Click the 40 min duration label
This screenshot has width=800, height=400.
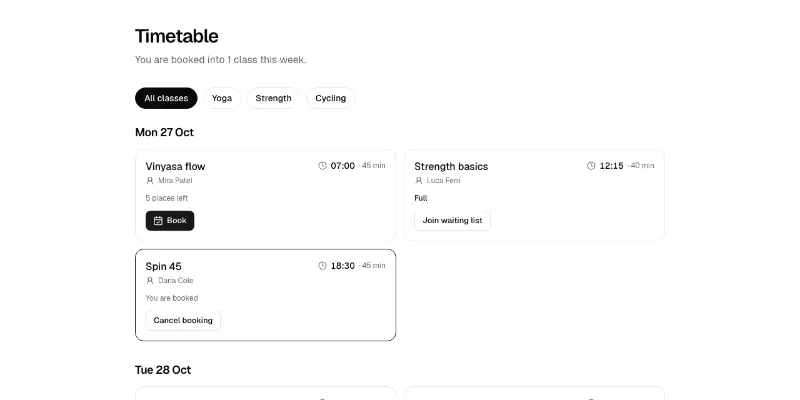[642, 166]
